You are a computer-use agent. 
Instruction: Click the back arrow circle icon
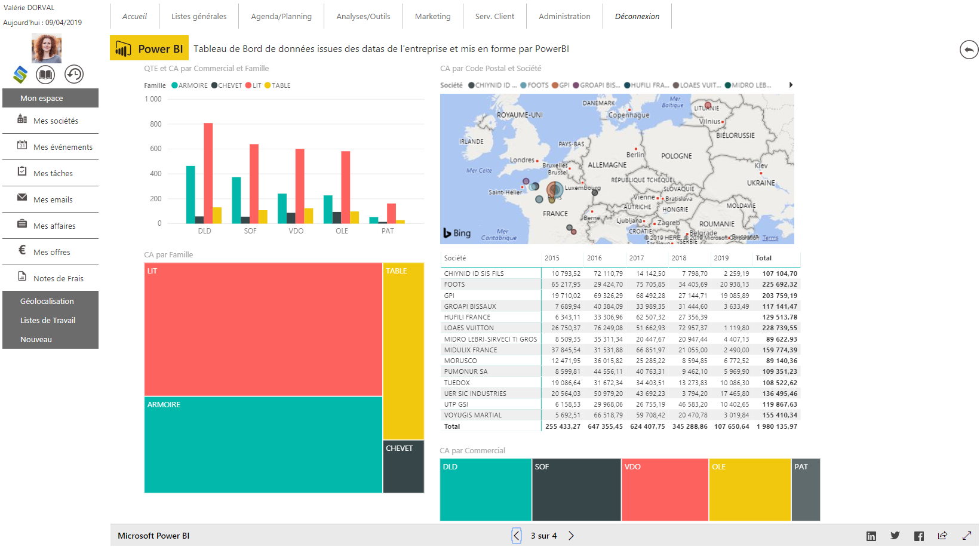pyautogui.click(x=969, y=50)
